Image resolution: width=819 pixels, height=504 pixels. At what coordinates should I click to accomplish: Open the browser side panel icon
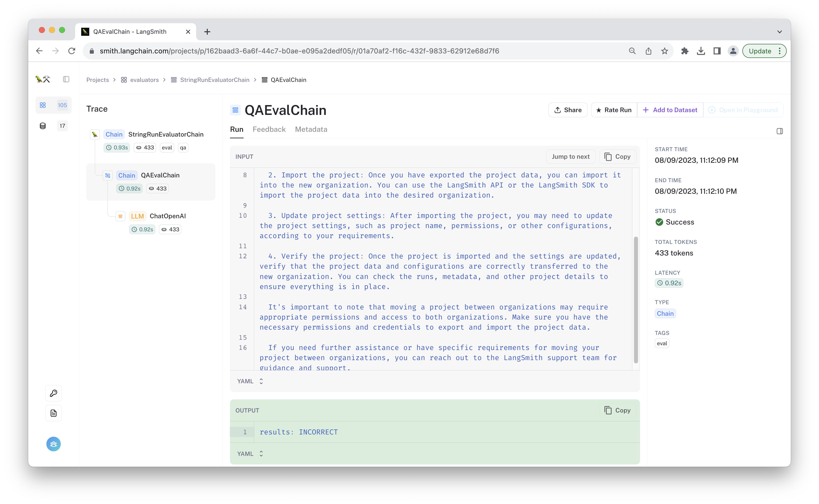(x=717, y=51)
